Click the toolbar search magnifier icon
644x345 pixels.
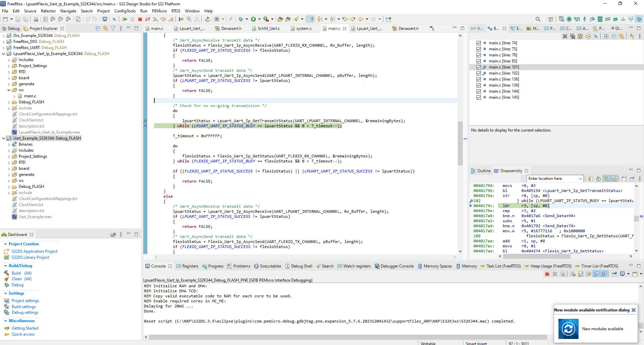pyautogui.click(x=538, y=19)
